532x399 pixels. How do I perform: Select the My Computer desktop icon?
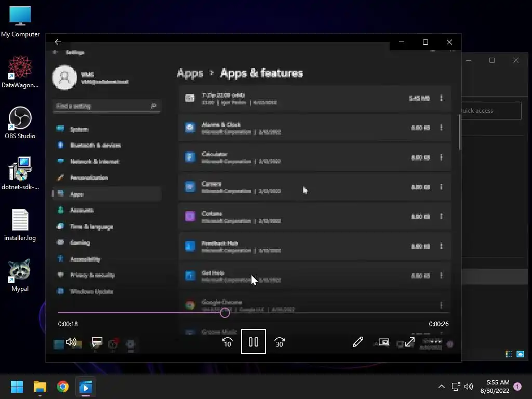[x=20, y=22]
